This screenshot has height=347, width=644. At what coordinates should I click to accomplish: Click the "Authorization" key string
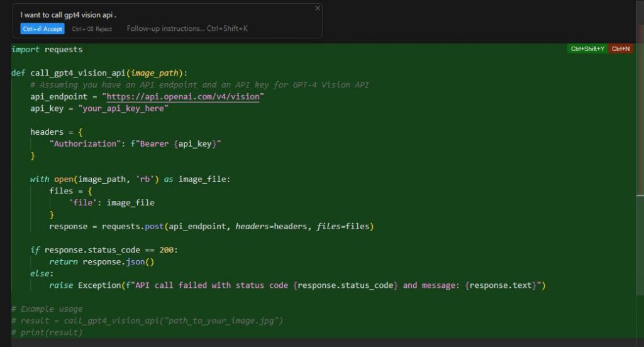coord(85,144)
